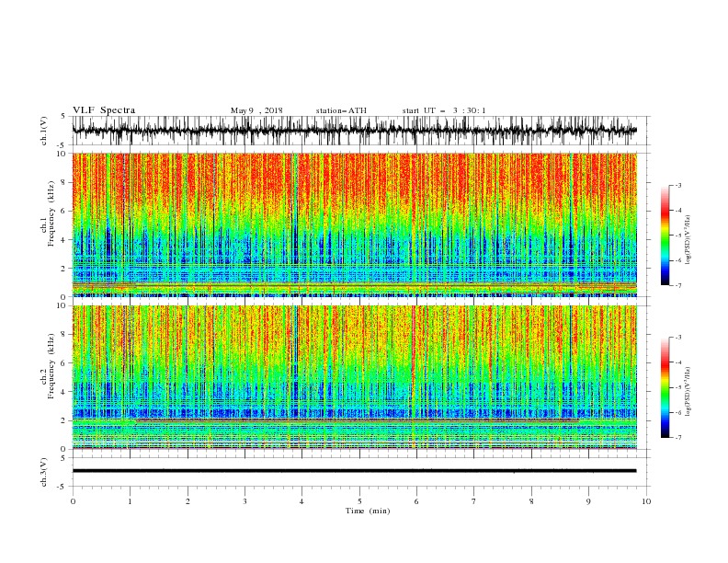Click the time axis tick label "3"
Viewport: 728px width, 563px height.
[245, 501]
